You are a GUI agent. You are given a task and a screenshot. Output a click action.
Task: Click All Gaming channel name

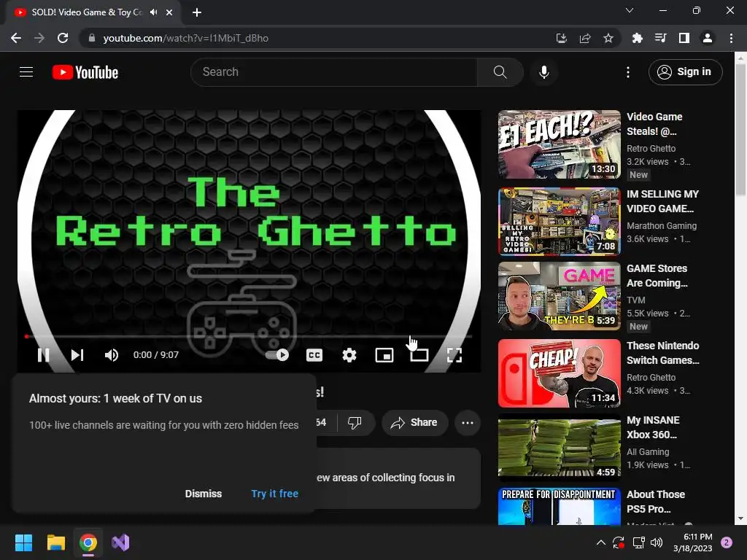click(x=648, y=452)
